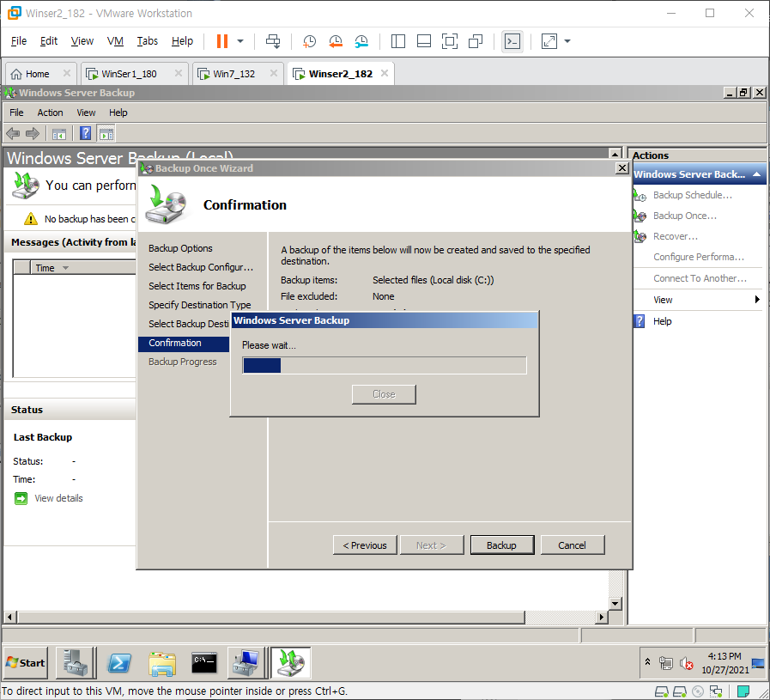Image resolution: width=770 pixels, height=700 pixels.
Task: Click the Time column header dropdown
Action: tap(65, 268)
